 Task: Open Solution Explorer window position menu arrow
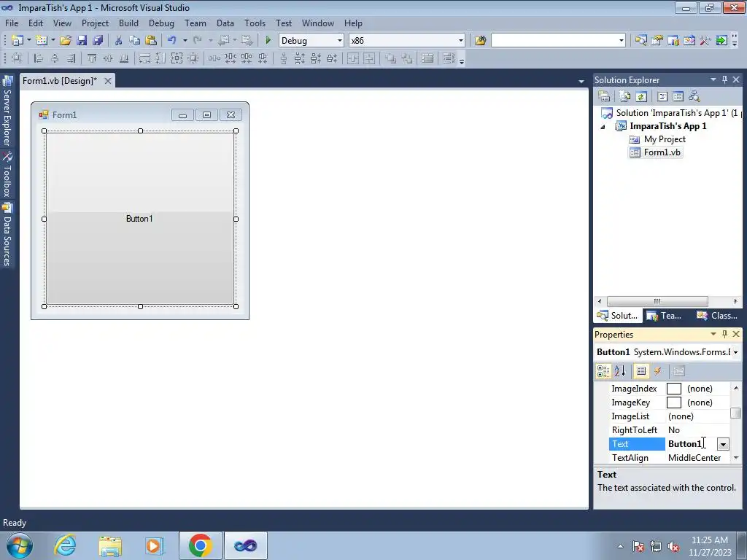(x=713, y=79)
